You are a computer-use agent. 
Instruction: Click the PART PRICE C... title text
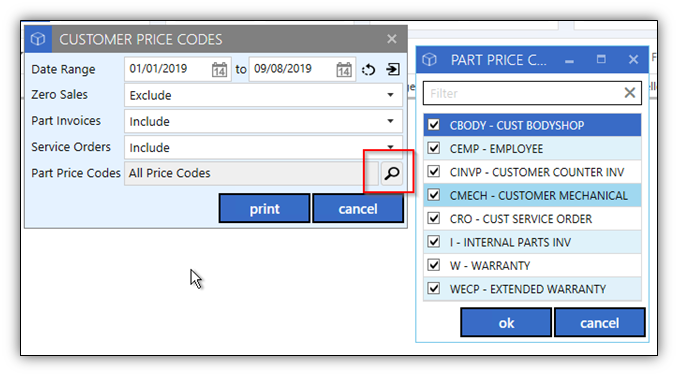[x=499, y=60]
